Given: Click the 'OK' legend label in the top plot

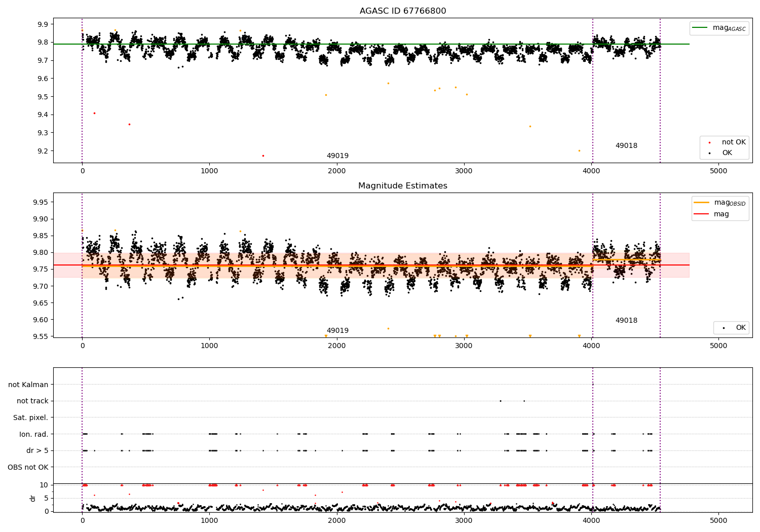Looking at the screenshot, I should [x=727, y=153].
